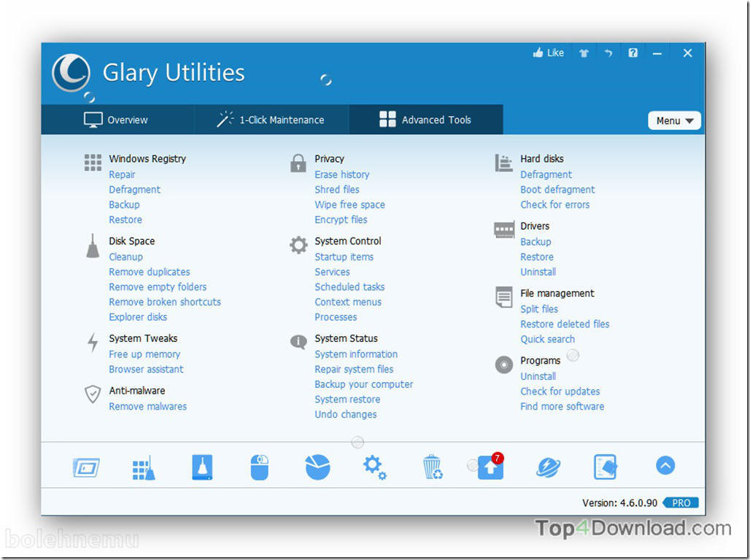Open Remove broken shortcuts link
This screenshot has width=750, height=560.
(x=165, y=302)
